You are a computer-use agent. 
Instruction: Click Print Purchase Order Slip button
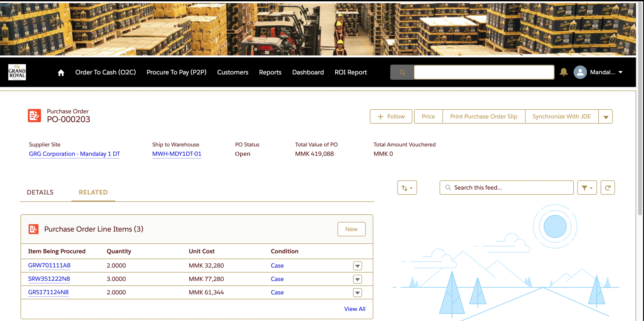click(484, 117)
